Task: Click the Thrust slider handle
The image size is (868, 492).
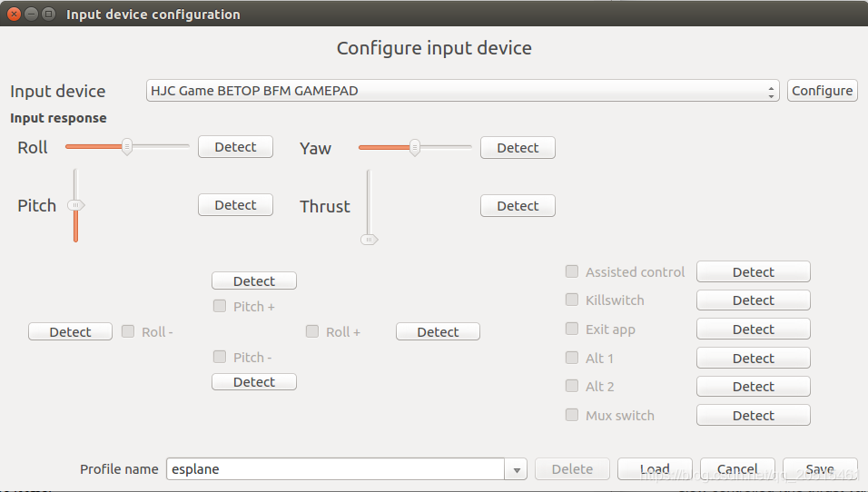Action: coord(369,240)
